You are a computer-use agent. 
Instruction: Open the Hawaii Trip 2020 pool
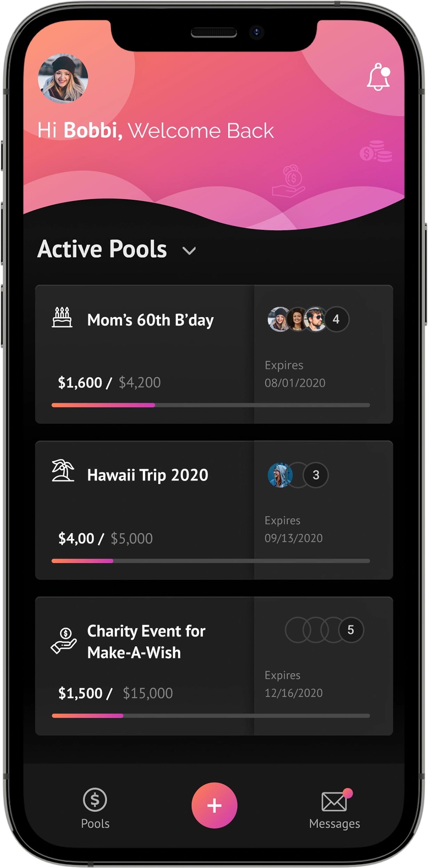(x=148, y=475)
